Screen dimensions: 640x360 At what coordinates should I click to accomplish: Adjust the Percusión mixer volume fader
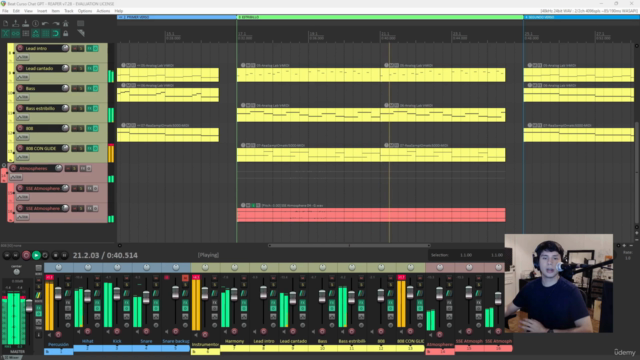[58, 293]
